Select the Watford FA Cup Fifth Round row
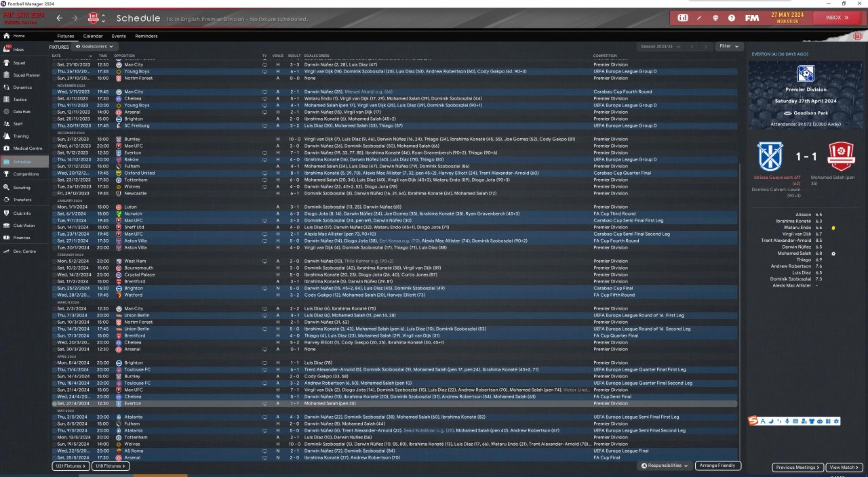 394,295
